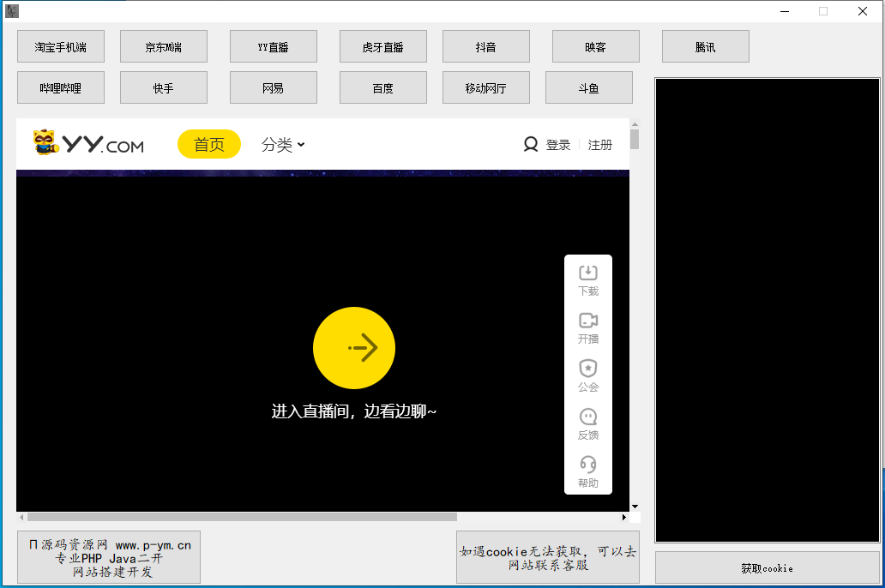Click the vertical scrollbar up arrow
The width and height of the screenshot is (885, 588).
(635, 124)
